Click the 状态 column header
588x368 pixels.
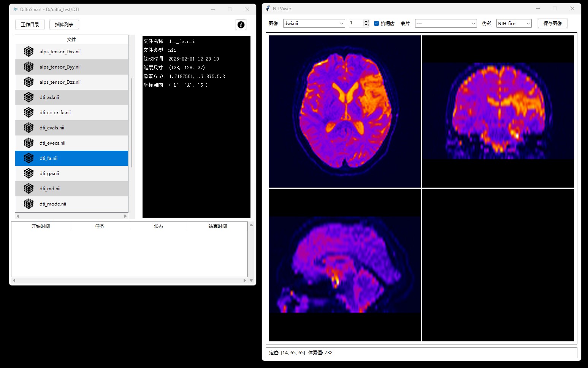(x=158, y=226)
